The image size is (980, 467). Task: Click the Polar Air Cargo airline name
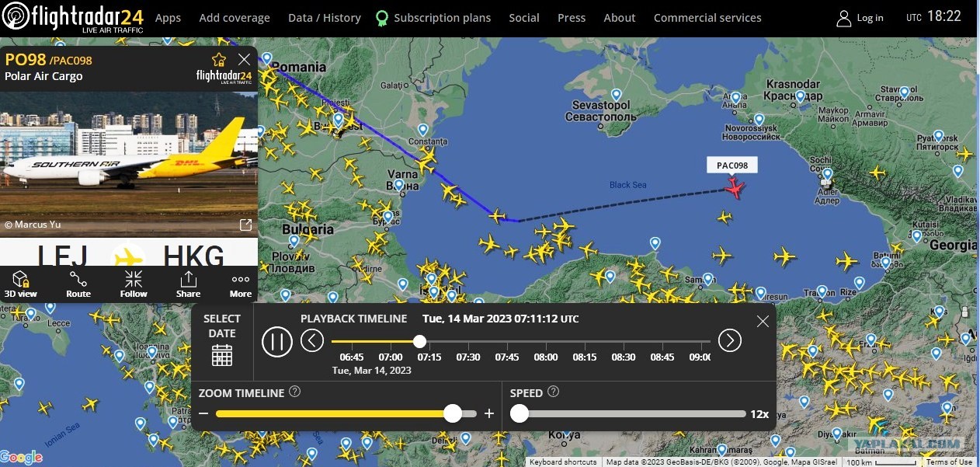pyautogui.click(x=43, y=76)
